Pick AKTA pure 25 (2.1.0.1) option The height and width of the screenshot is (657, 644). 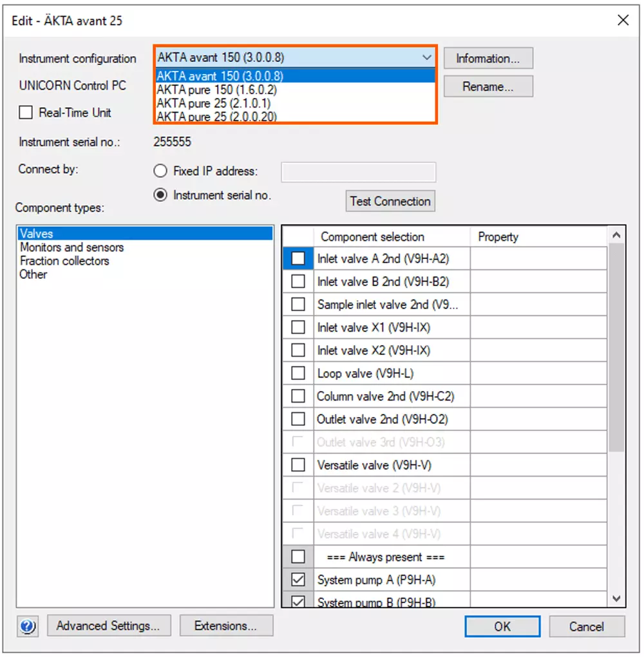(x=214, y=103)
